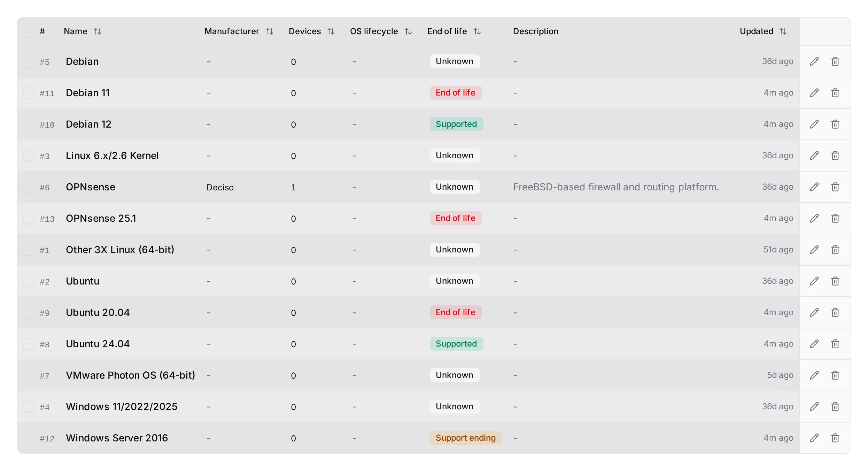Edit the Debian 11 row
The height and width of the screenshot is (470, 868).
coord(814,93)
